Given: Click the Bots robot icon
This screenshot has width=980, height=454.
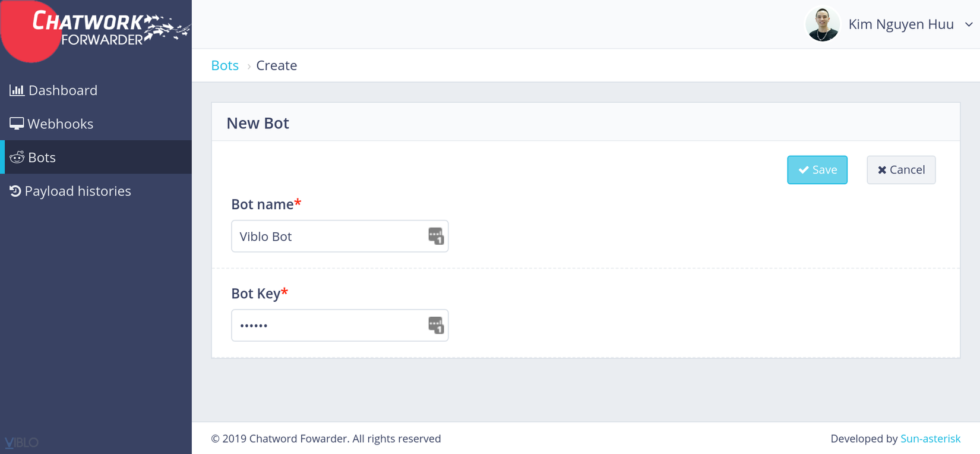Looking at the screenshot, I should click(17, 157).
